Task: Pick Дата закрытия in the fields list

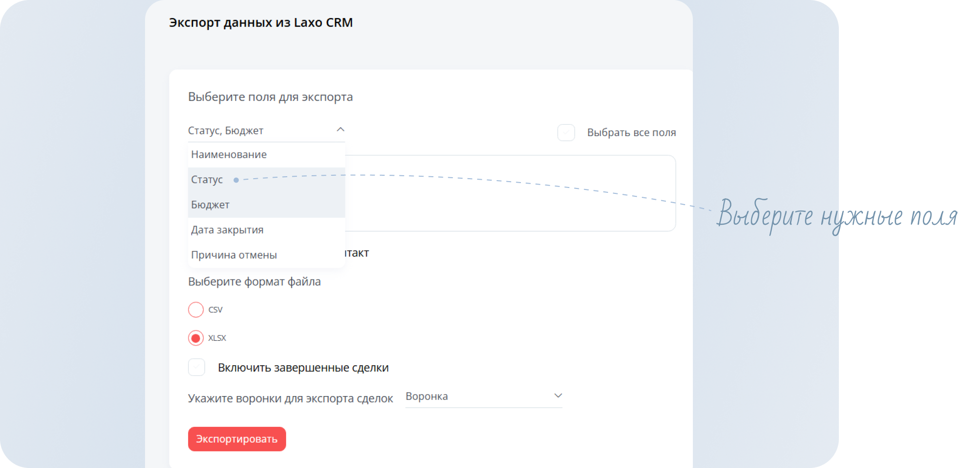Action: pos(267,230)
